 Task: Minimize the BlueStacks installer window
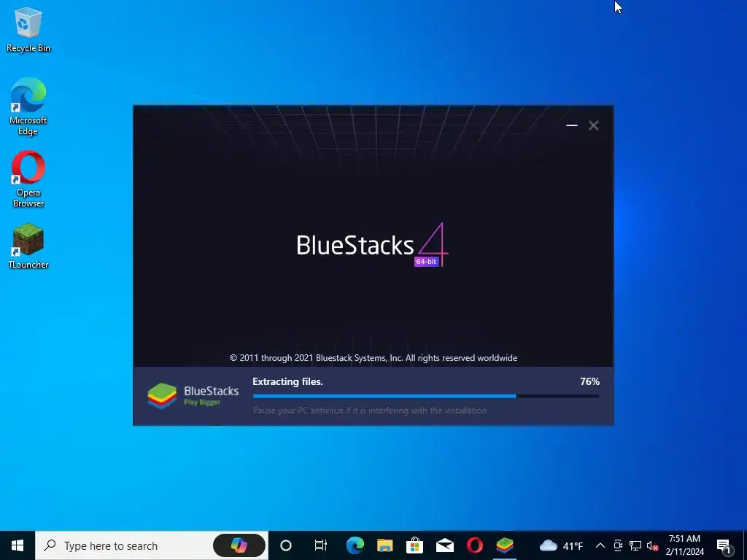tap(572, 125)
